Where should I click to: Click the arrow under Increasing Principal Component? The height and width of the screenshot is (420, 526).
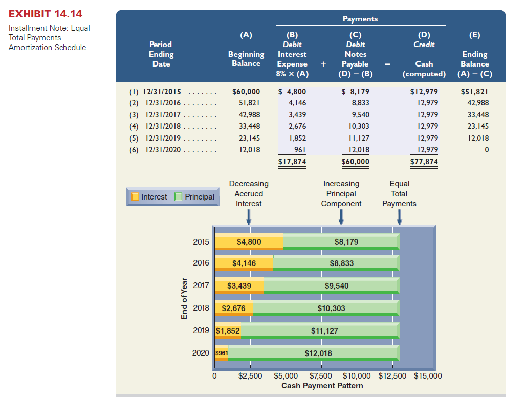coord(341,218)
